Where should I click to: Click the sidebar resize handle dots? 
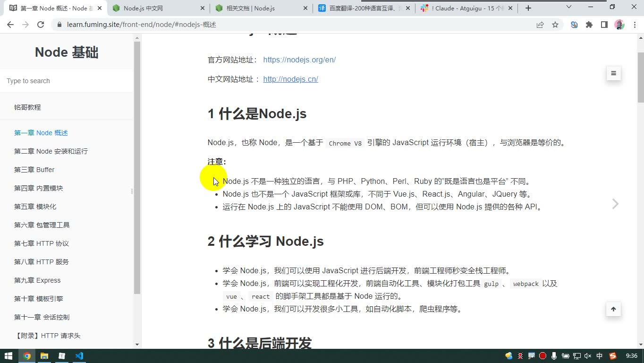coord(132,191)
